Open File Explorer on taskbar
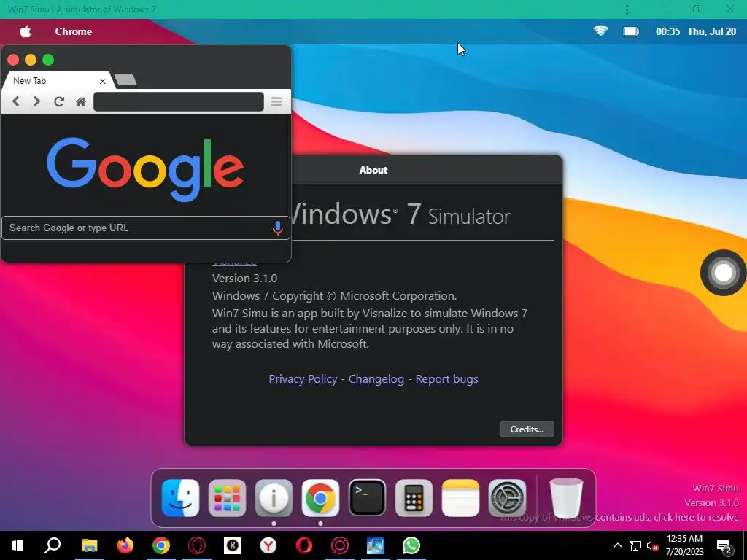 (x=90, y=545)
